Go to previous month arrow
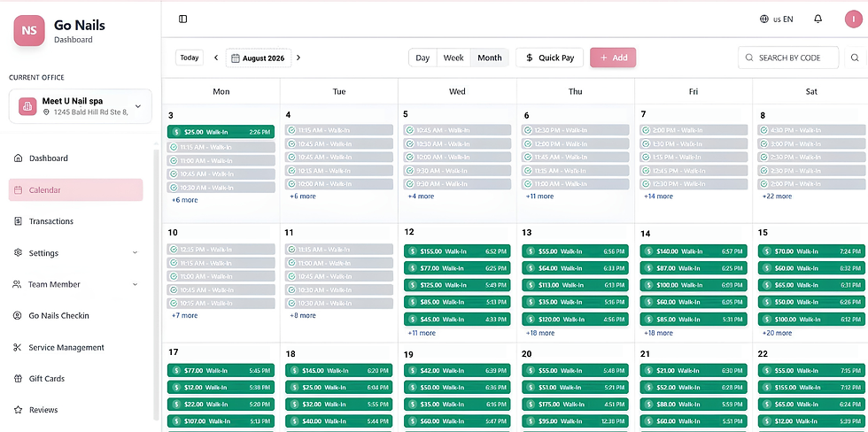The width and height of the screenshot is (868, 432). [216, 58]
